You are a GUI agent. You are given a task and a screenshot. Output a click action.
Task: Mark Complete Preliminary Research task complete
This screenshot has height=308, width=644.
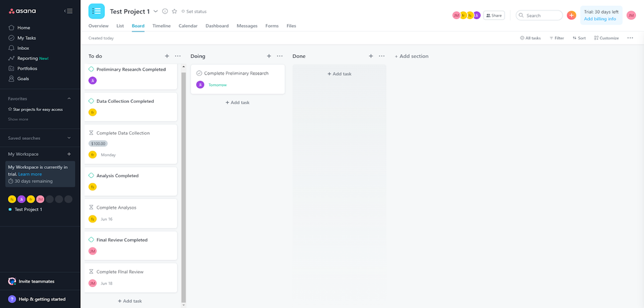click(x=199, y=73)
